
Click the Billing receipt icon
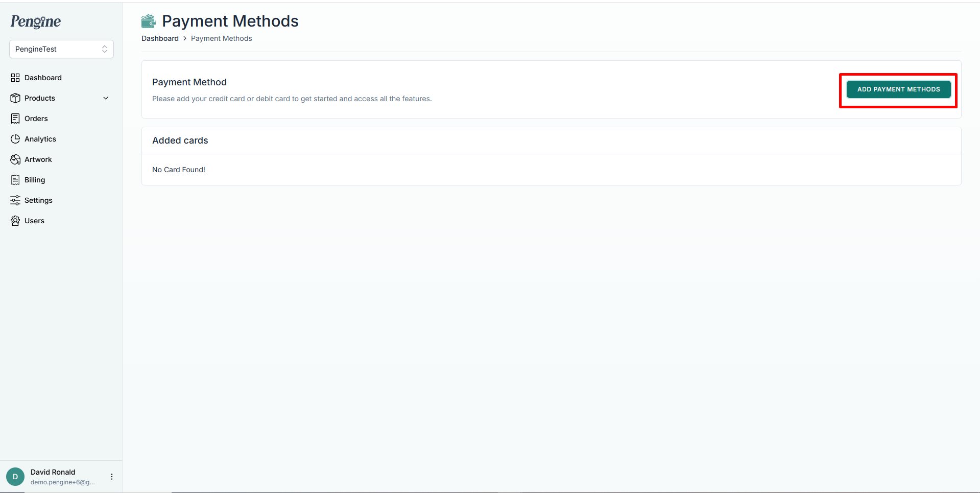pyautogui.click(x=15, y=179)
